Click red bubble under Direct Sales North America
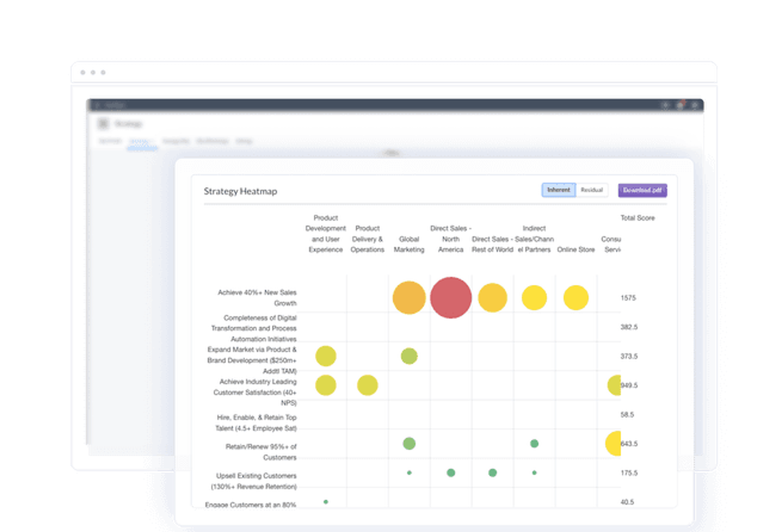The image size is (764, 532). click(451, 298)
